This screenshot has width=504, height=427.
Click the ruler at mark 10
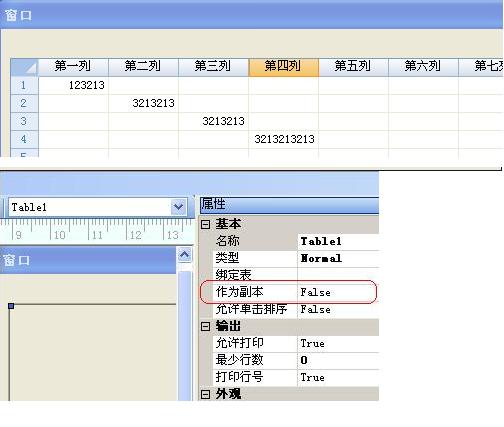click(x=59, y=235)
